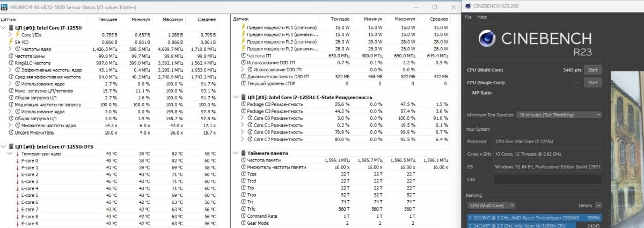644x228 pixels.
Task: Maximize the HWiNFO Sensor Status window
Action: (435, 6)
